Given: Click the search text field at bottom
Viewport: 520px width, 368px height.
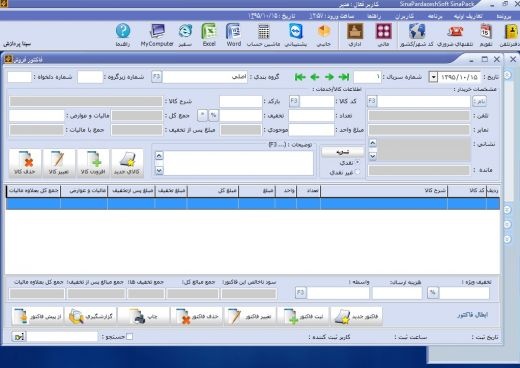Looking at the screenshot, I should 62,337.
